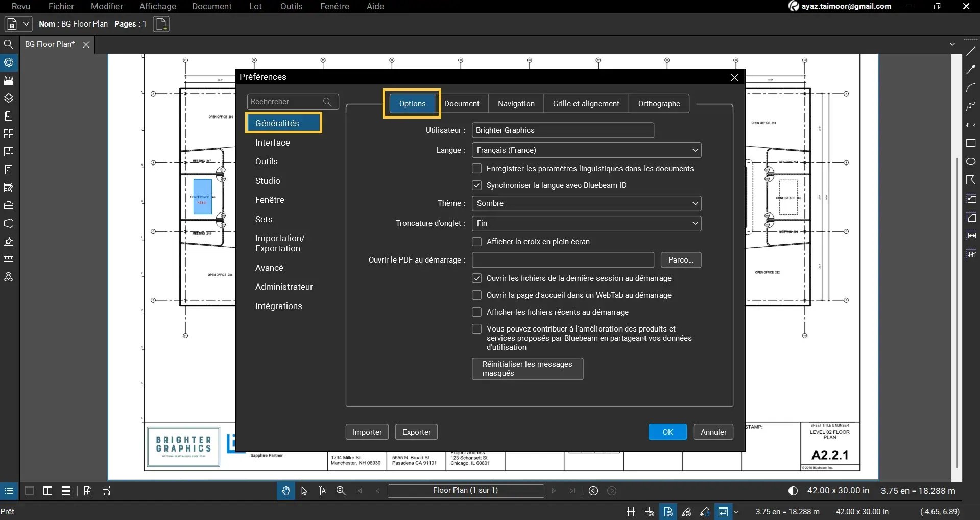Uncheck 'Ouvrir les fichiers de la dernière session'
The image size is (980, 520).
click(477, 278)
